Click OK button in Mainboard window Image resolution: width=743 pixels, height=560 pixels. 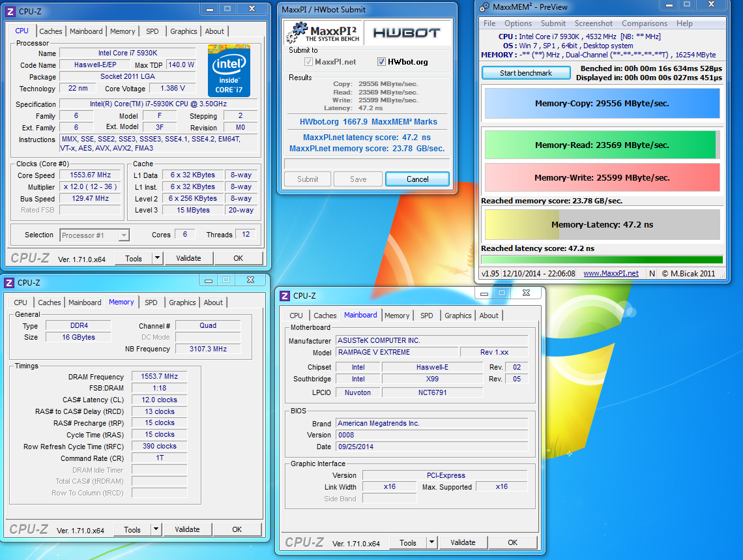click(513, 542)
